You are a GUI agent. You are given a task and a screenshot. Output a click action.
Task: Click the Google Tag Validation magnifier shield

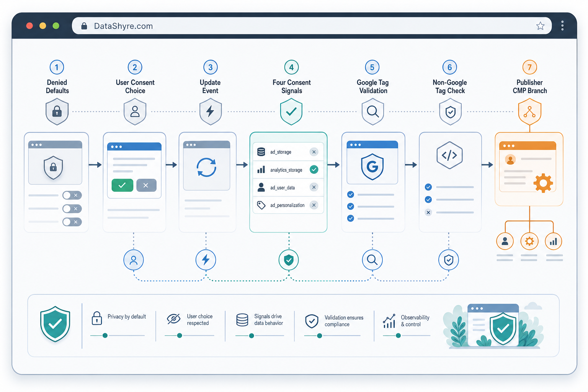[373, 111]
